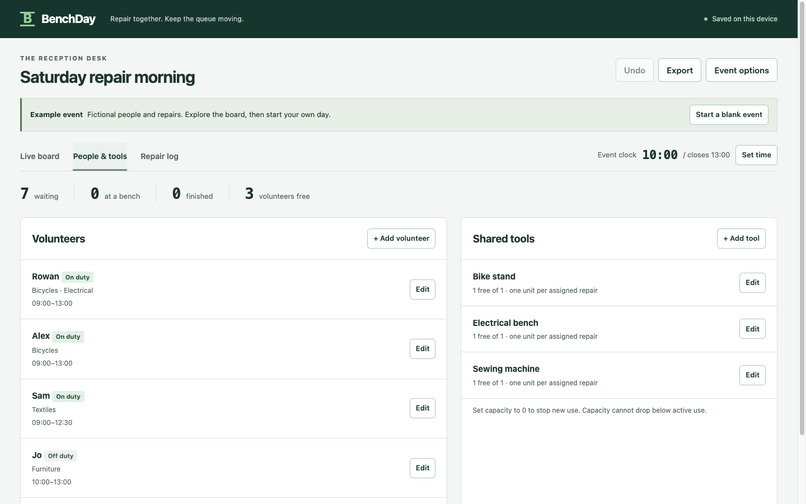Click the '3 volunteers free' counter
806x504 pixels.
tap(277, 194)
